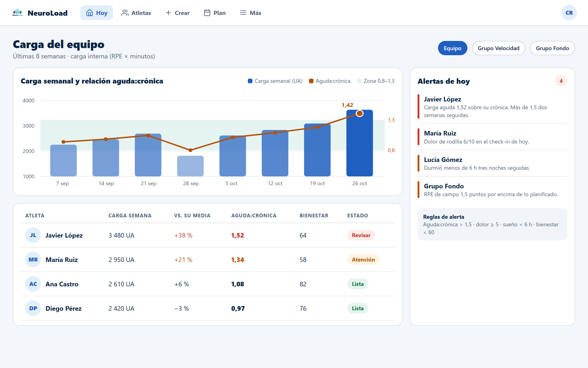Filter by Grupo Velocidad

(499, 48)
